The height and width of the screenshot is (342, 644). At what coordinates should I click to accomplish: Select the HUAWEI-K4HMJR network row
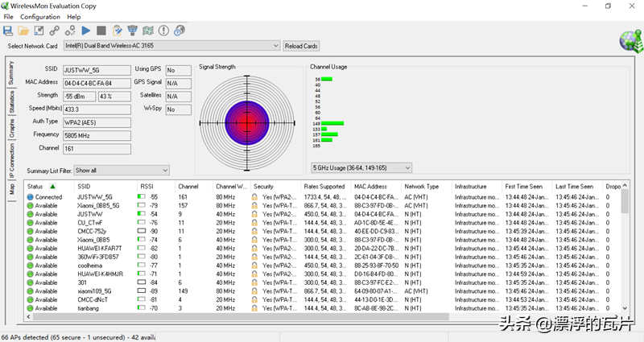tap(323, 274)
